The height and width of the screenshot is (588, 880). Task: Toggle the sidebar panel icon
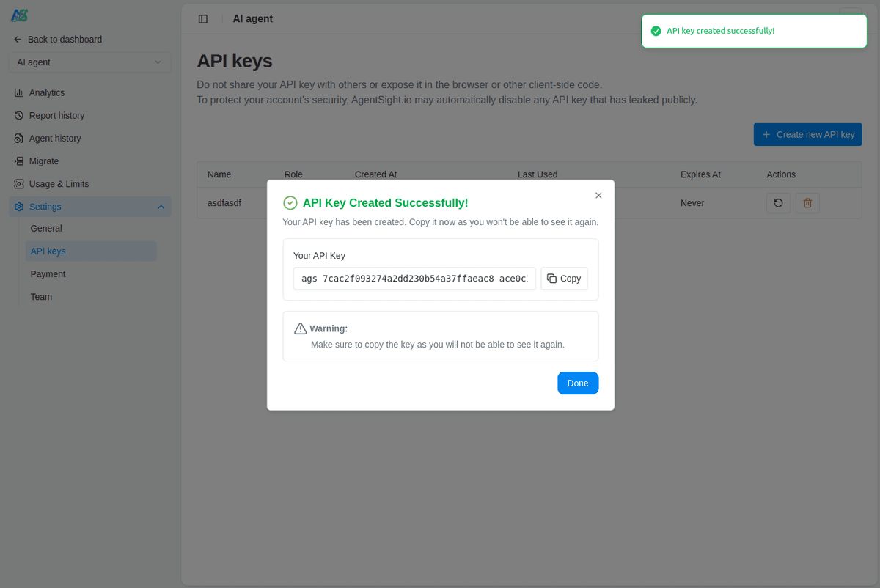tap(203, 19)
